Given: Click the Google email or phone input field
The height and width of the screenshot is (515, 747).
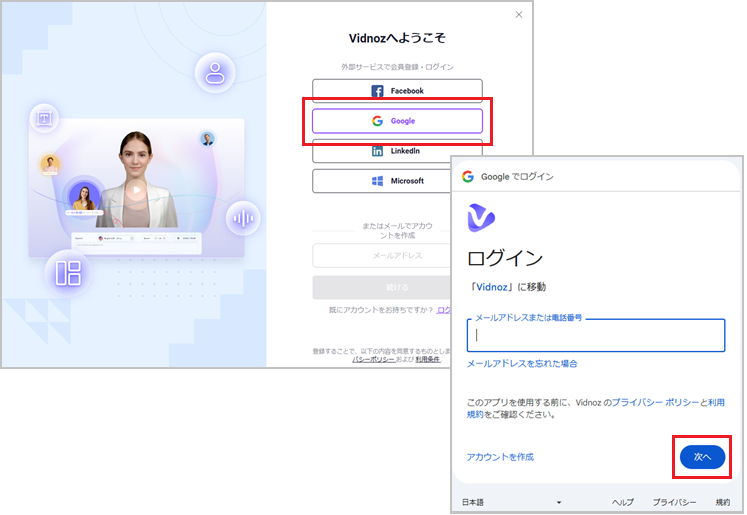Looking at the screenshot, I should pos(596,335).
